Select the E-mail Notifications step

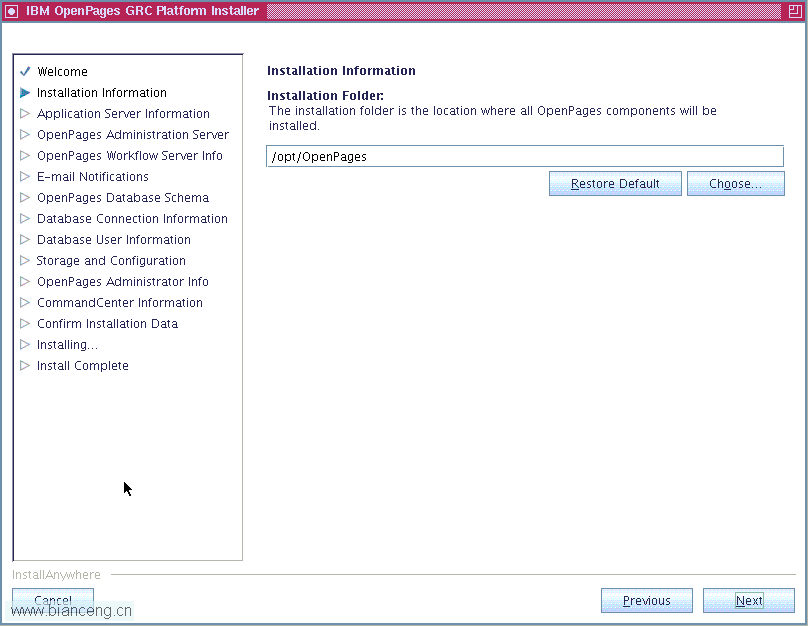[x=93, y=177]
